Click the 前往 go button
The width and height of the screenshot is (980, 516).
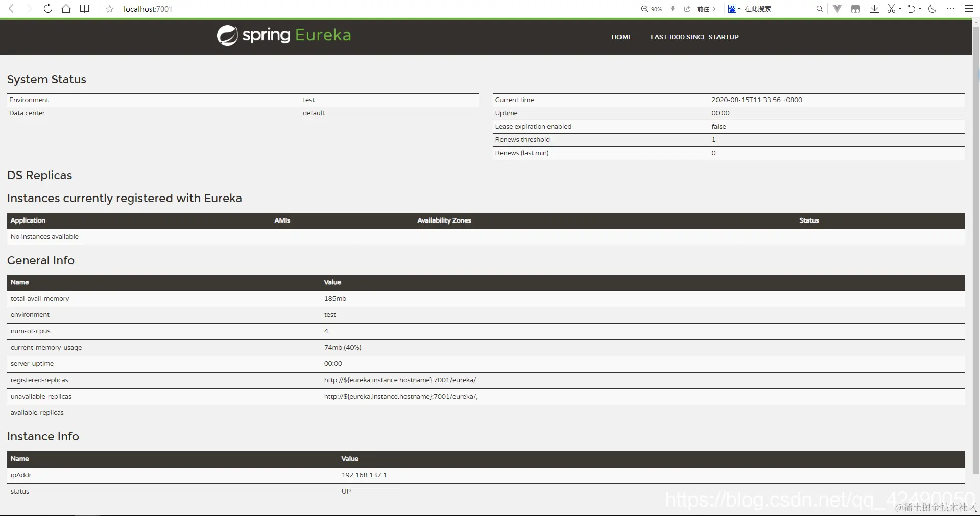pyautogui.click(x=706, y=9)
